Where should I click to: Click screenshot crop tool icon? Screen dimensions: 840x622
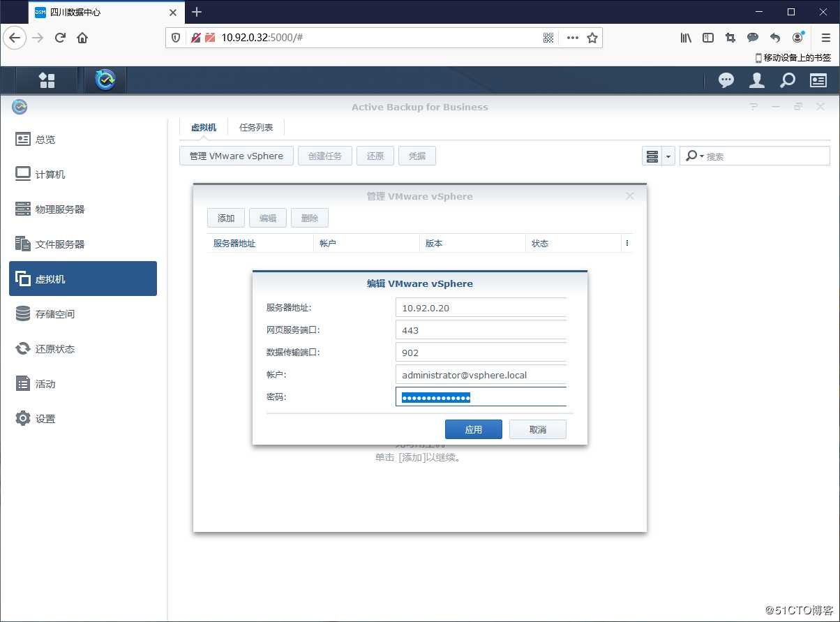point(730,38)
